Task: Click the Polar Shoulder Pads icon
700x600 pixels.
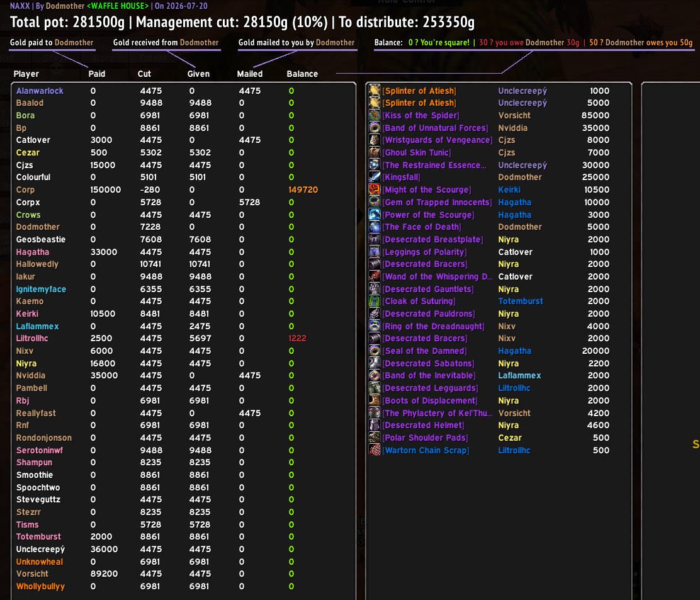Action: point(374,438)
